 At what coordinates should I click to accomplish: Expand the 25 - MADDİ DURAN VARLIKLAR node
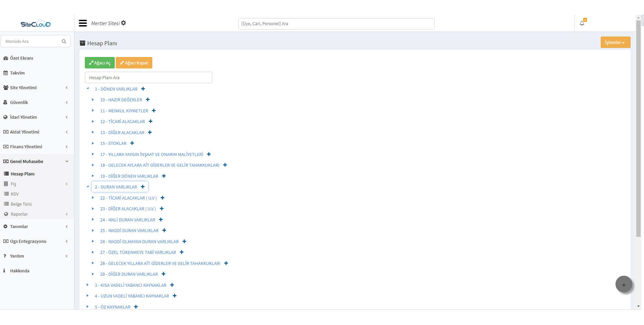(x=93, y=230)
